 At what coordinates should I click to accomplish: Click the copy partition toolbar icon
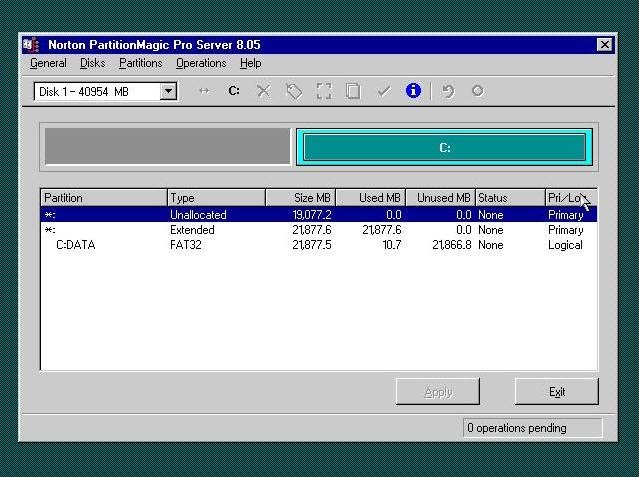tap(353, 91)
